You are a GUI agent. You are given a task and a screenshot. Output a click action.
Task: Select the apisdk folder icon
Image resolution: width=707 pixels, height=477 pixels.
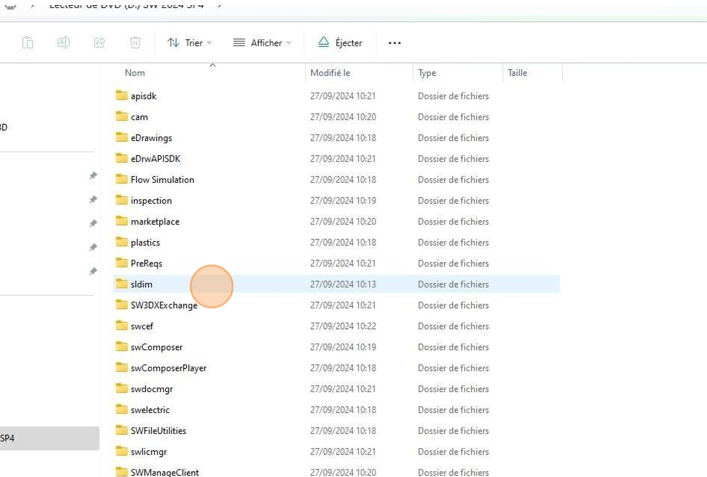point(121,95)
